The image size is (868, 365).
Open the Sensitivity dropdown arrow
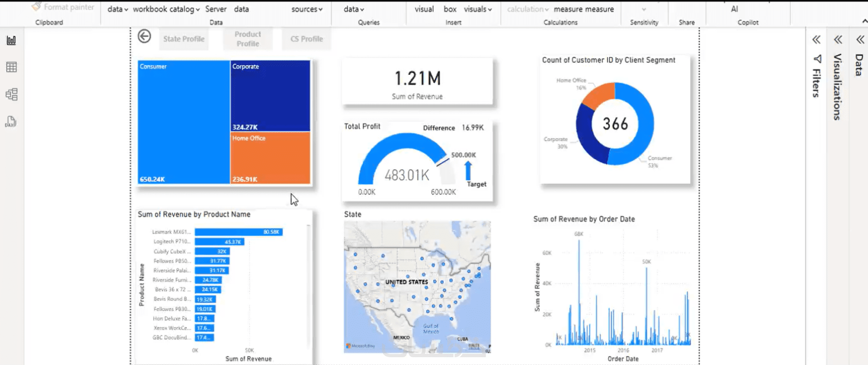pos(644,10)
